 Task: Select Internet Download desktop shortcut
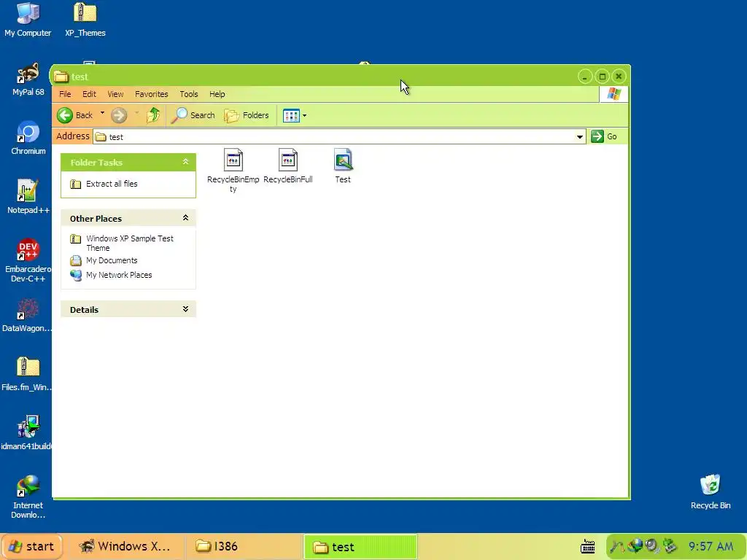pos(28,497)
